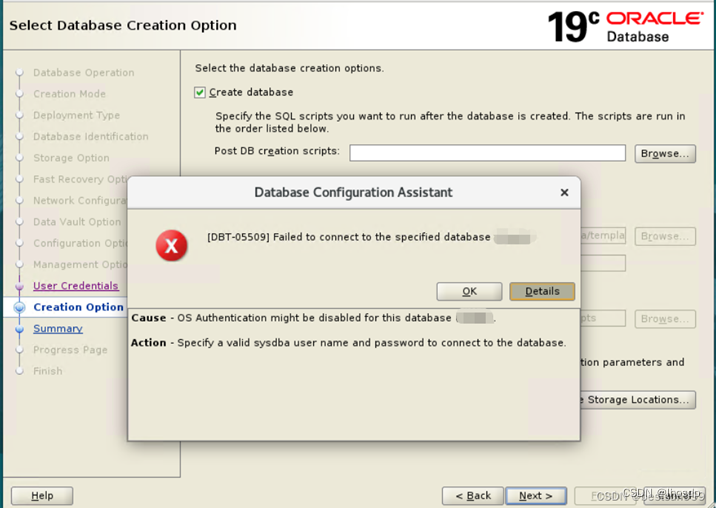Click the Oracle 19c Database logo
Image resolution: width=716 pixels, height=508 pixels.
pyautogui.click(x=626, y=26)
